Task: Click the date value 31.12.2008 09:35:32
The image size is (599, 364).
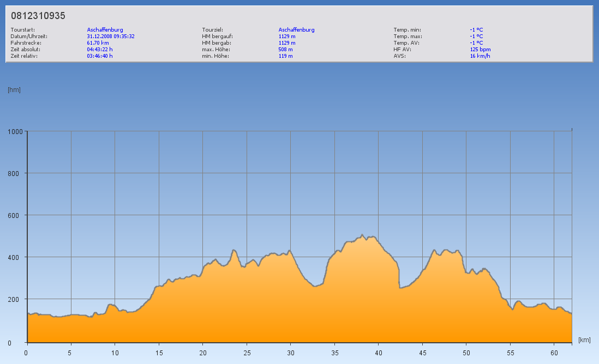Action: (111, 37)
